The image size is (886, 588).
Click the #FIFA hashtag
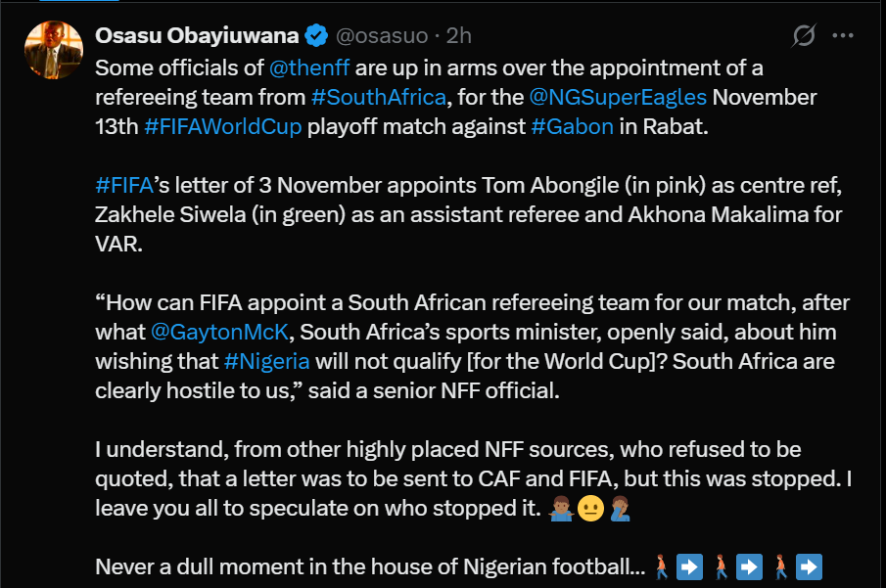click(x=120, y=185)
